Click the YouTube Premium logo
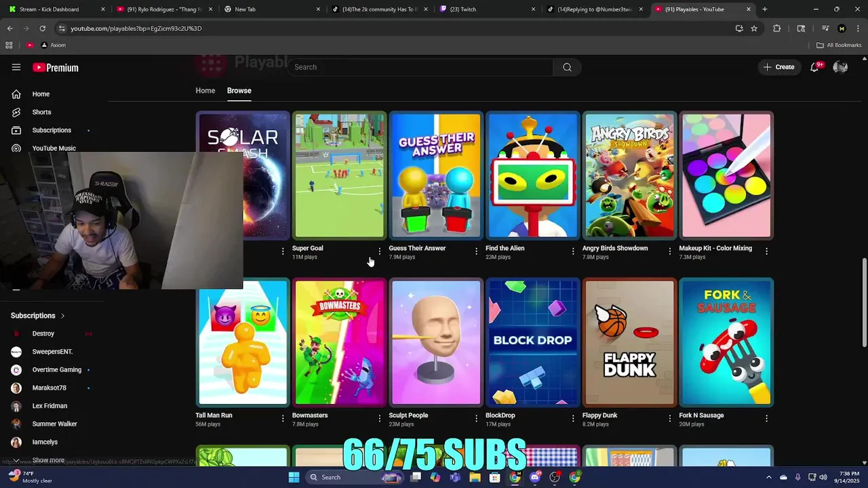Viewport: 868px width, 488px height. click(x=56, y=68)
